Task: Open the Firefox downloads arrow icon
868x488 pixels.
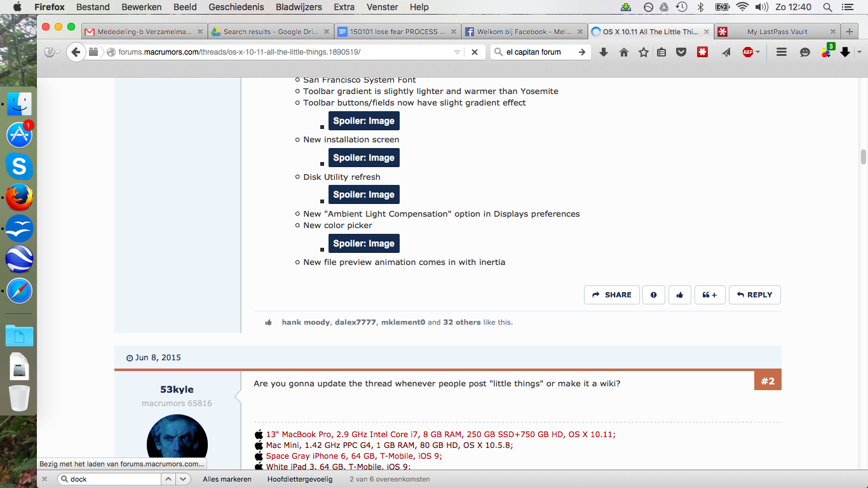Action: click(x=604, y=52)
